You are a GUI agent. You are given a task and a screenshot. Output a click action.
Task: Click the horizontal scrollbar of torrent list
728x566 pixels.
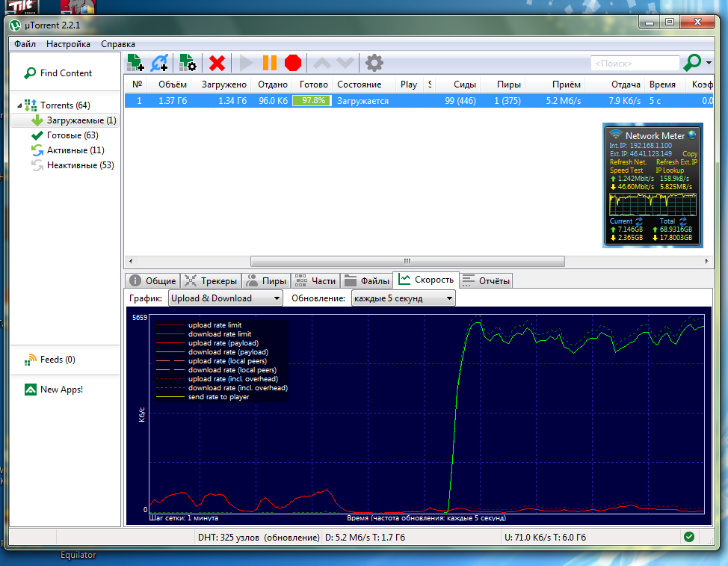point(407,262)
